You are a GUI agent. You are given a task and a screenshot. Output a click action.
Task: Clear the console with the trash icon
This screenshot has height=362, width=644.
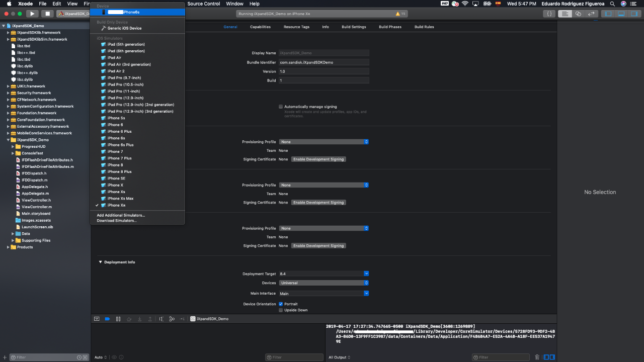click(x=537, y=357)
